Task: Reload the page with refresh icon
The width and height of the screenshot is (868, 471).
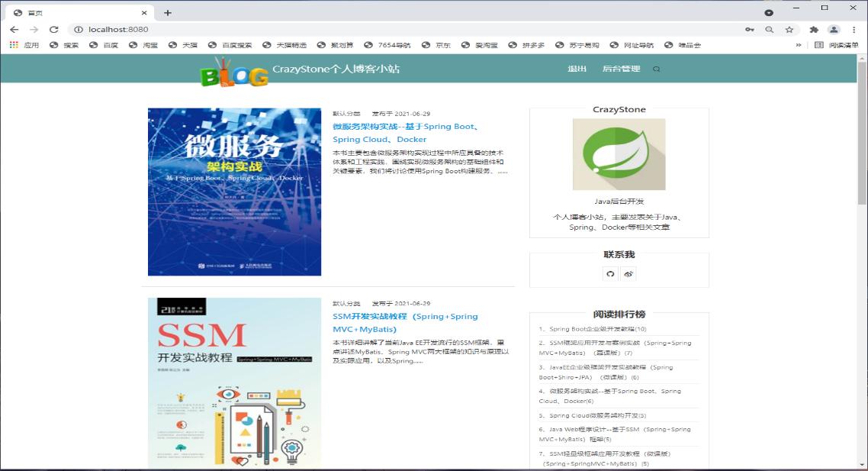Action: [x=53, y=30]
